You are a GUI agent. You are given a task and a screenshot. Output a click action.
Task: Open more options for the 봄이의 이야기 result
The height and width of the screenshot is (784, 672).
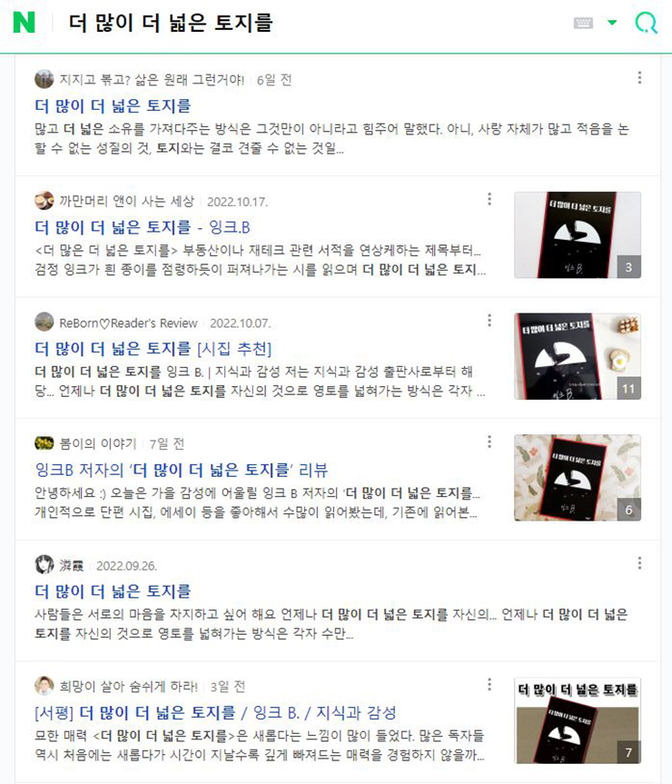click(x=489, y=442)
